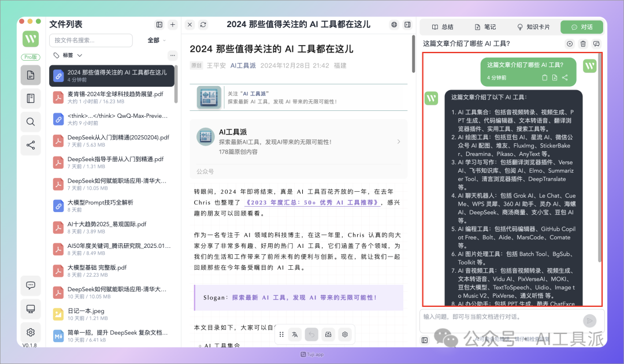Viewport: 624px width, 364px height.
Task: Toggle right panel icon in article header
Action: point(407,25)
